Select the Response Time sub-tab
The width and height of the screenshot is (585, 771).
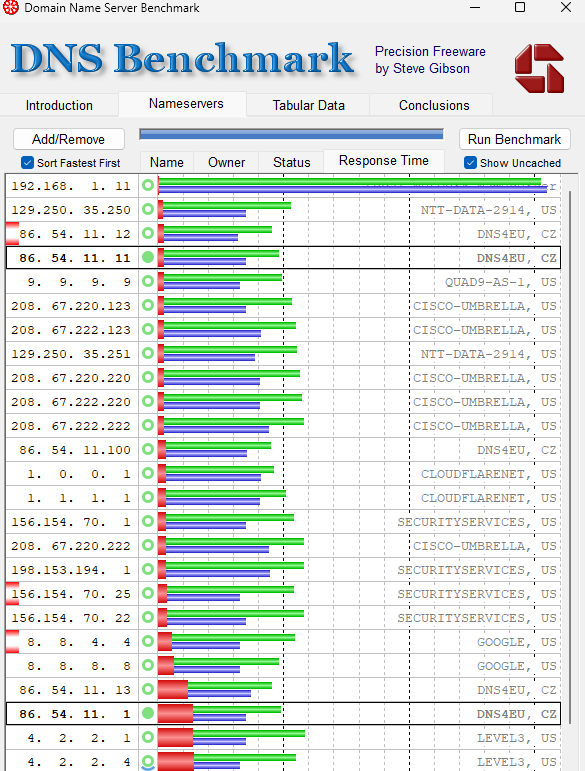[x=384, y=161]
